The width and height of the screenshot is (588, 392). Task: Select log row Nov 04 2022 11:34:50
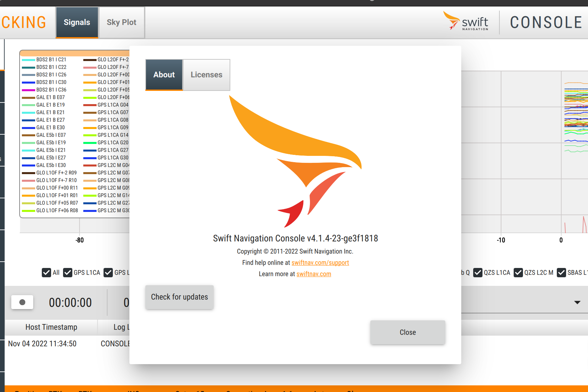(67, 344)
